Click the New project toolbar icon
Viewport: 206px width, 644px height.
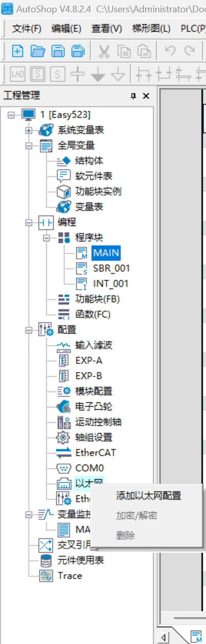[x=17, y=51]
